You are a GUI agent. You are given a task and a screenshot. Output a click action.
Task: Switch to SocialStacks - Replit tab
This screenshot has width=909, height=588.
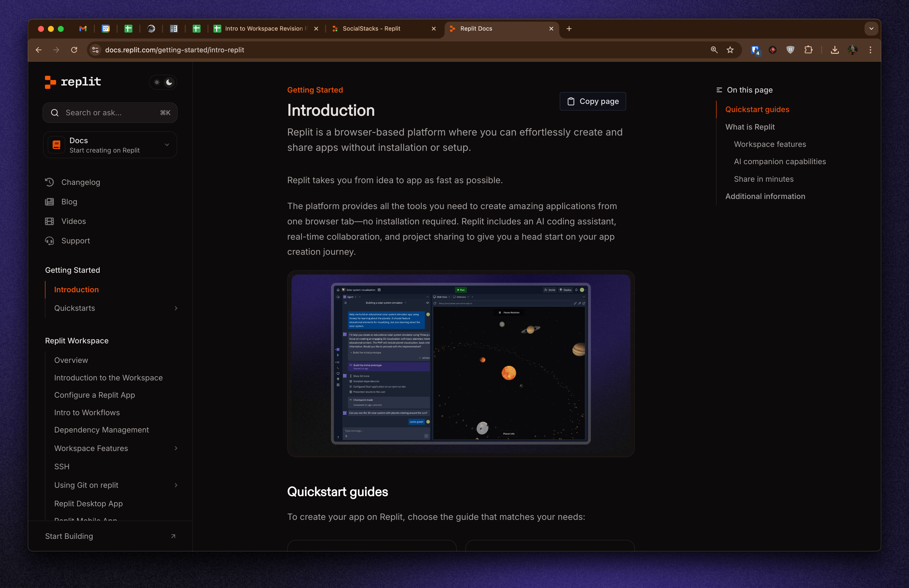coord(384,29)
